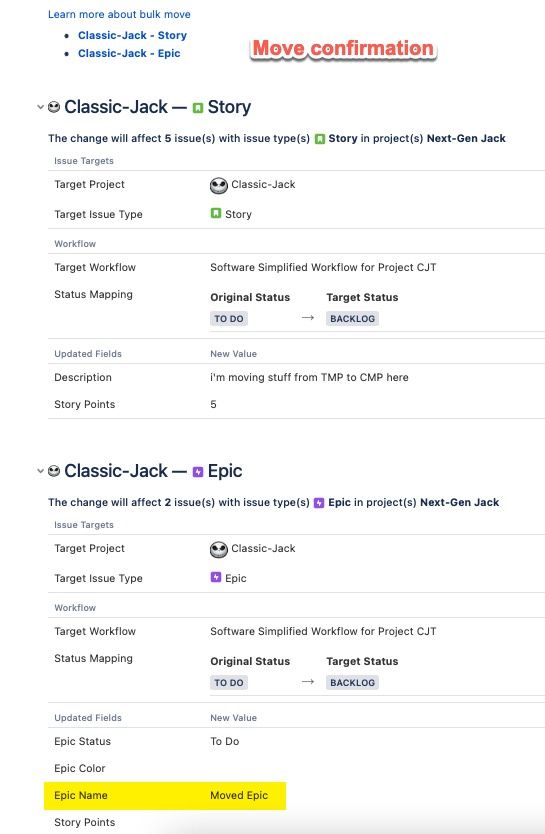Click the highlighted Moved Epic name value
Viewport: 545px width, 834px height.
(239, 795)
